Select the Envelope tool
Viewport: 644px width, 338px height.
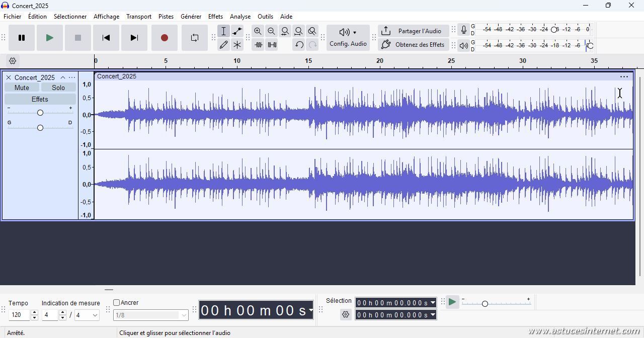[237, 31]
